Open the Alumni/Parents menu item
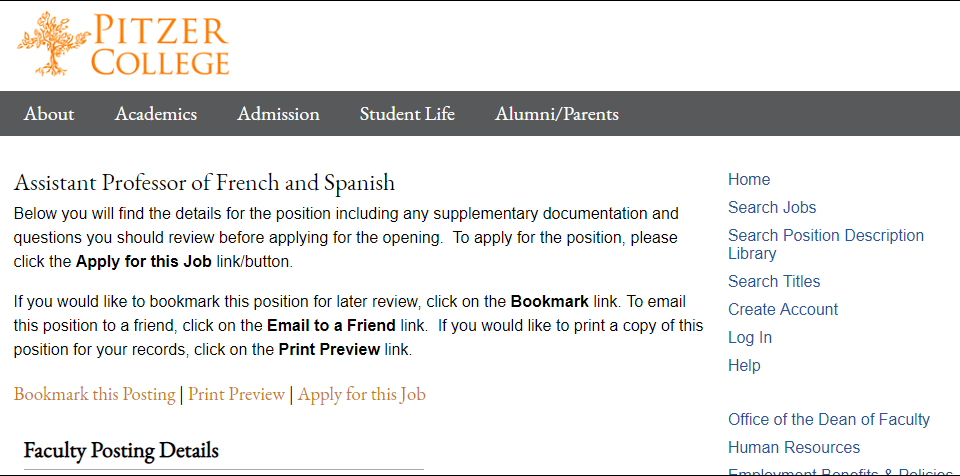Screen dimensions: 960x476 [x=557, y=114]
